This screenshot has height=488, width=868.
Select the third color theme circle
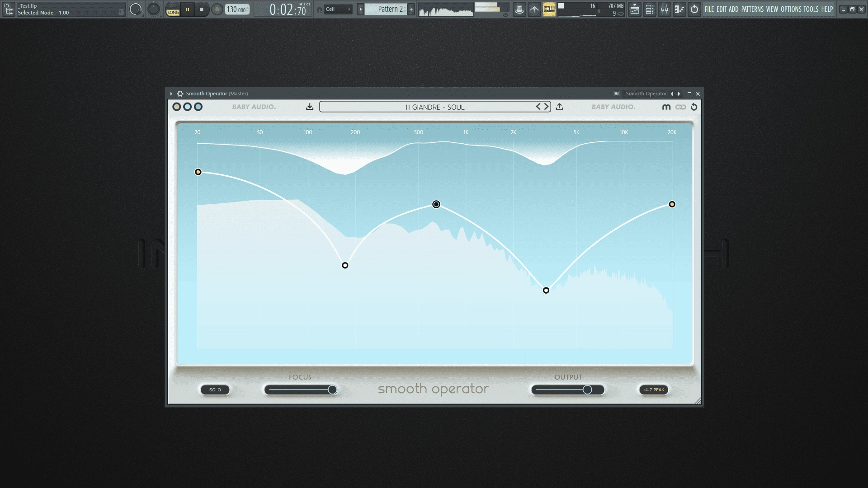pyautogui.click(x=198, y=107)
